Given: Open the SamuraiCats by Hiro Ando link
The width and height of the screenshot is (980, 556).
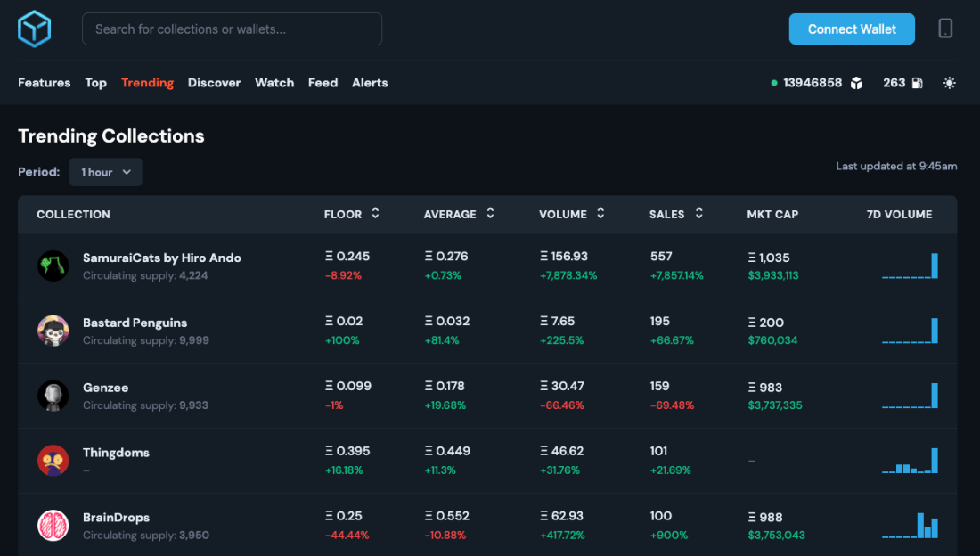Looking at the screenshot, I should tap(161, 258).
